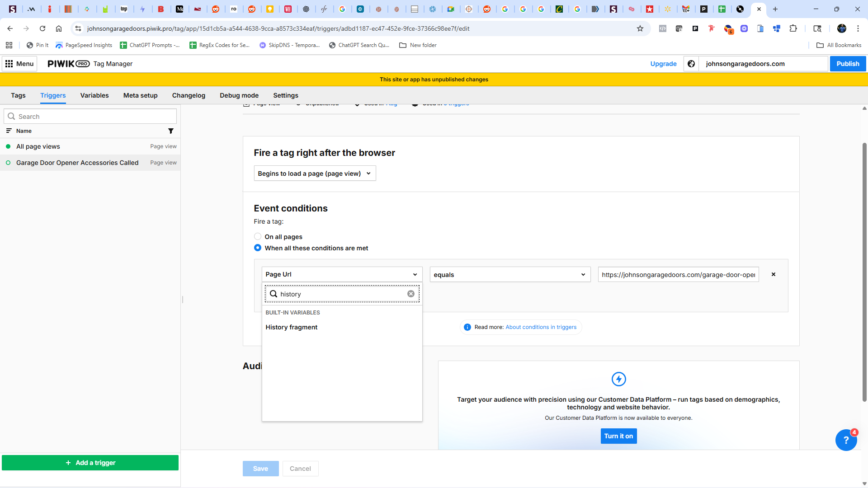Clear the history search with the X icon
This screenshot has height=488, width=868.
[x=410, y=294]
